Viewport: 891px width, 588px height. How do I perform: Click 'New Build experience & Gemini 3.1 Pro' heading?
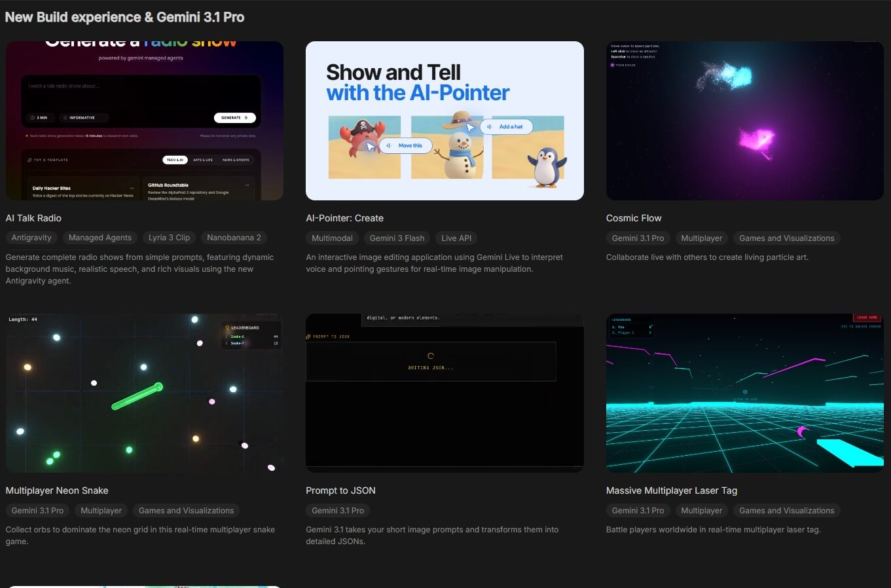[124, 17]
